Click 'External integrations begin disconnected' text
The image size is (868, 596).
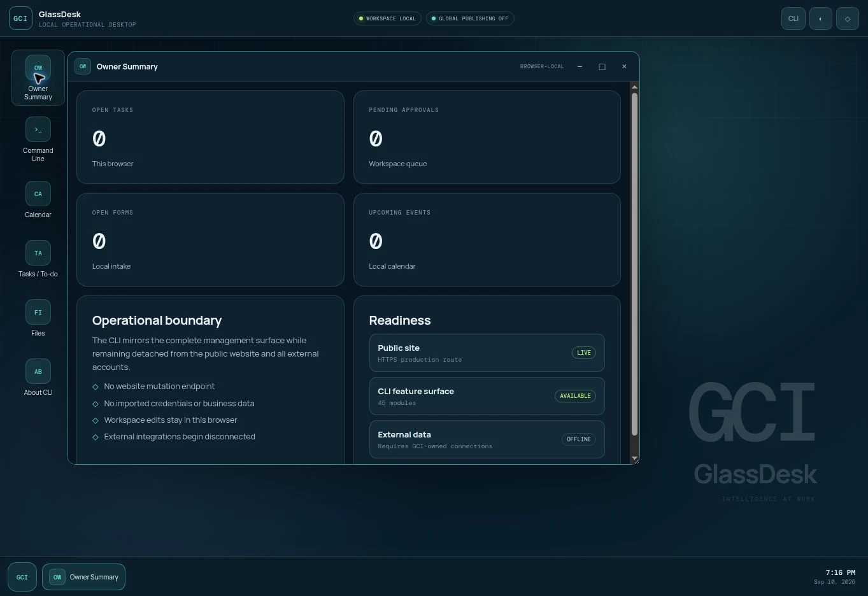click(x=180, y=437)
